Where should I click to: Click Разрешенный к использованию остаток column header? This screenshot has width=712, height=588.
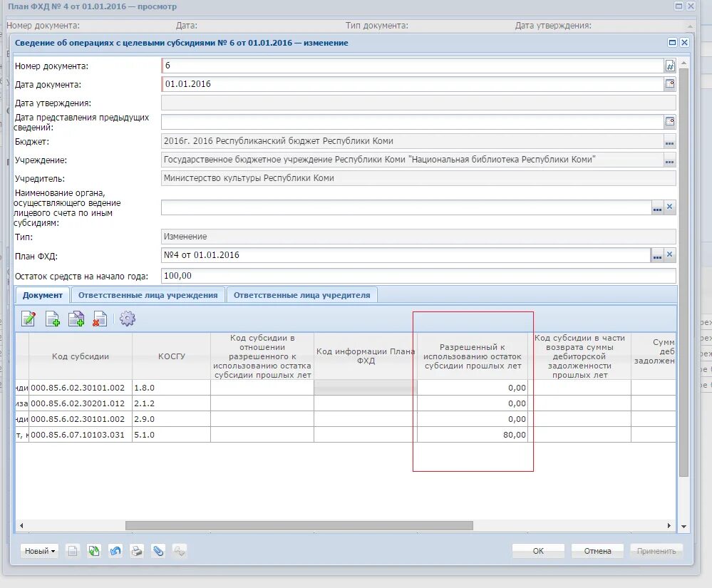coord(473,356)
